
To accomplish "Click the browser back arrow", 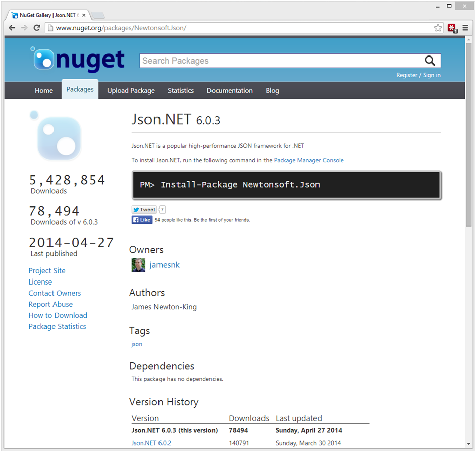I will point(12,28).
